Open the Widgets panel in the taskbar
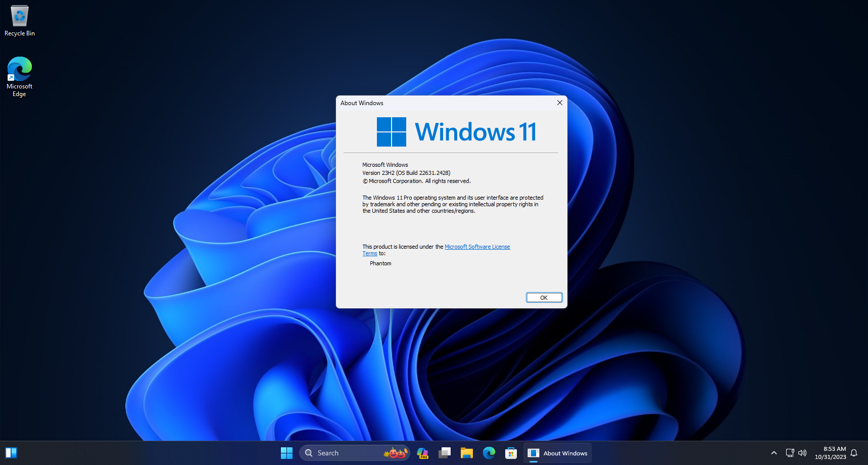Image resolution: width=868 pixels, height=465 pixels. [11, 453]
